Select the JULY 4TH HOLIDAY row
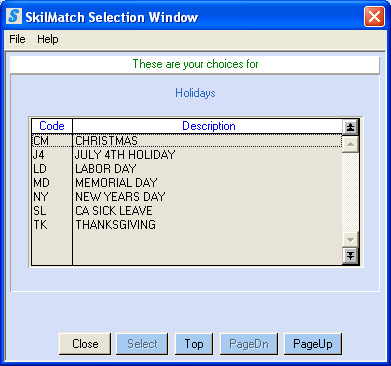Viewport: 391px width, 366px height. (x=187, y=155)
